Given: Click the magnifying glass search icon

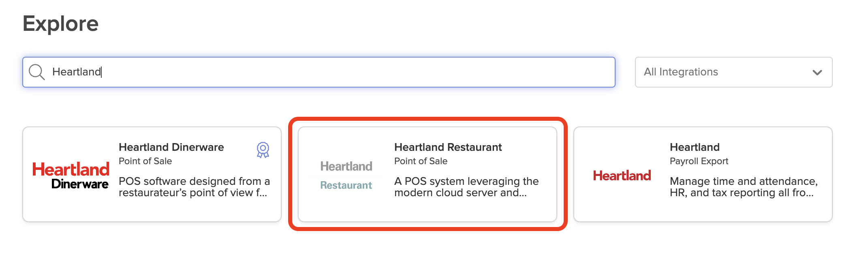Looking at the screenshot, I should coord(36,72).
